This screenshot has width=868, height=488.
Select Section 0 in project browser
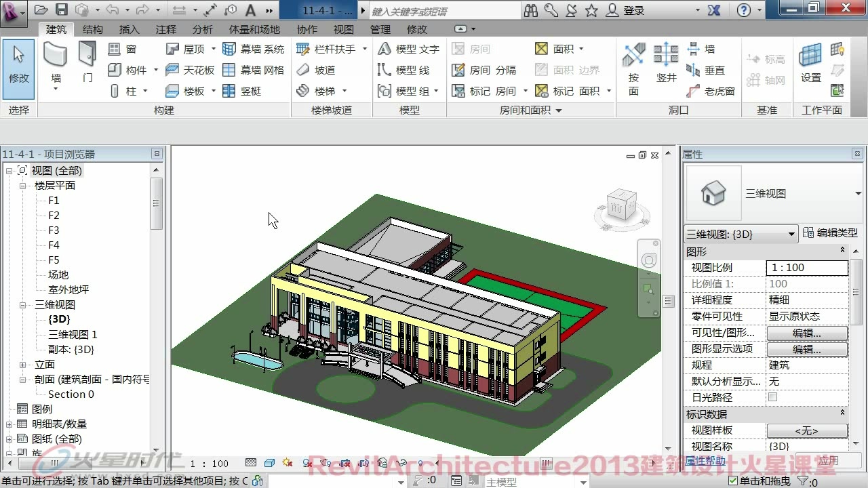coord(71,394)
